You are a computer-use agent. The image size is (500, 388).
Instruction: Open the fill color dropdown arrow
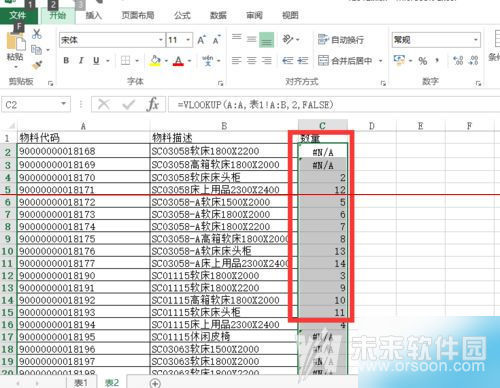(166, 61)
